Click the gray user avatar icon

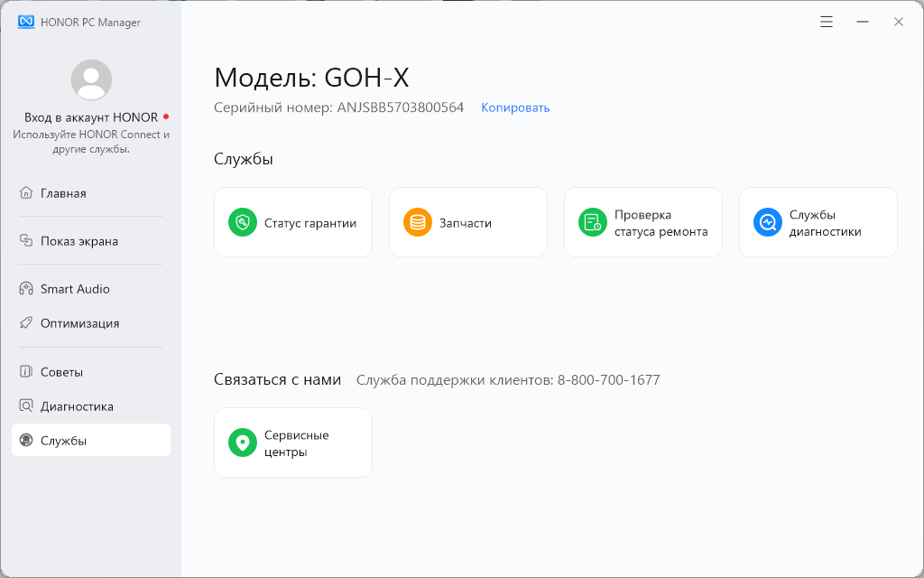[91, 79]
